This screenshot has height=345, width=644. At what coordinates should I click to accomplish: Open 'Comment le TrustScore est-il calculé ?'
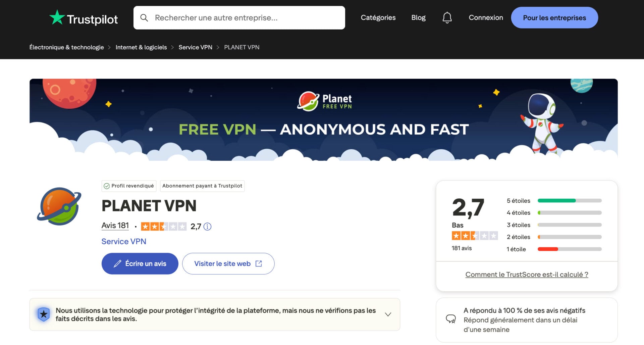point(526,275)
